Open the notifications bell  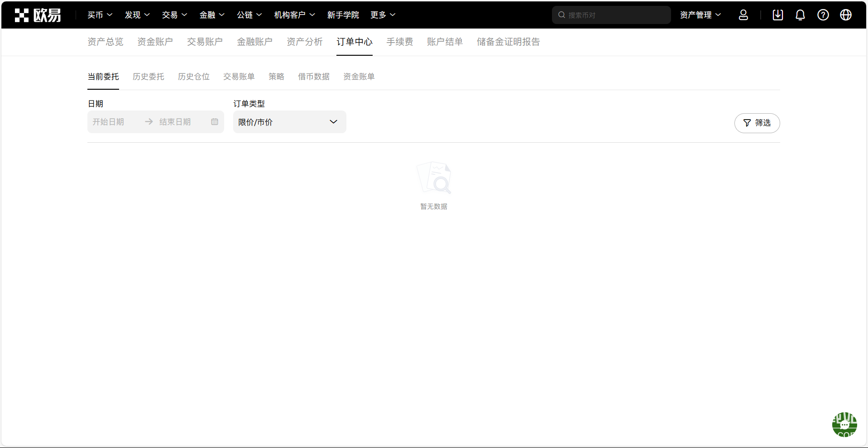pyautogui.click(x=801, y=15)
